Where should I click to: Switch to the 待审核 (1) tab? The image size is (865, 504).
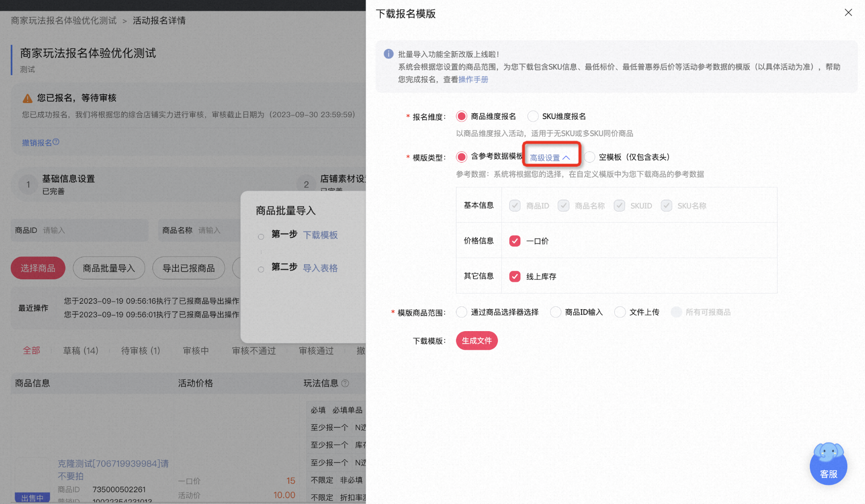point(141,351)
